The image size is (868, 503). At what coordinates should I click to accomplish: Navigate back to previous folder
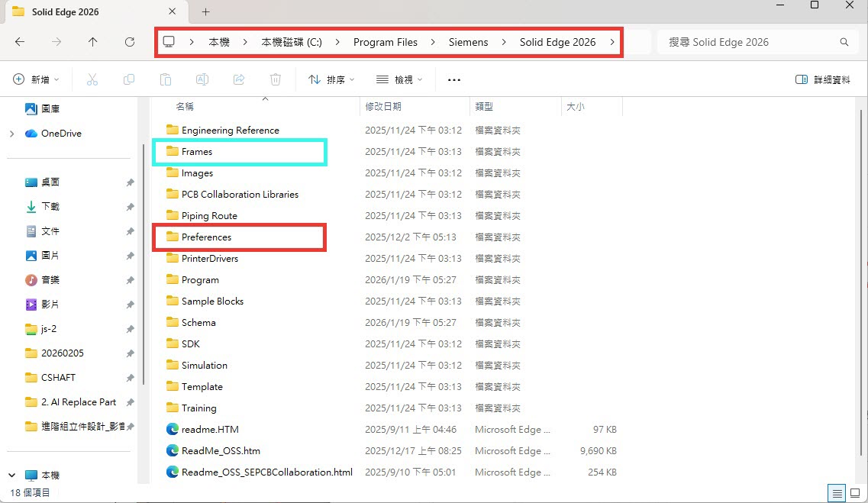click(20, 42)
